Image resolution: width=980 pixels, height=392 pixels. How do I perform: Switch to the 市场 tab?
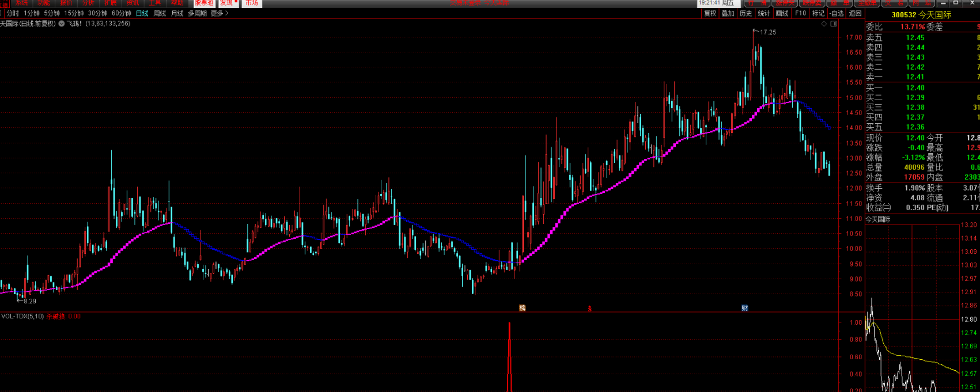[x=252, y=3]
